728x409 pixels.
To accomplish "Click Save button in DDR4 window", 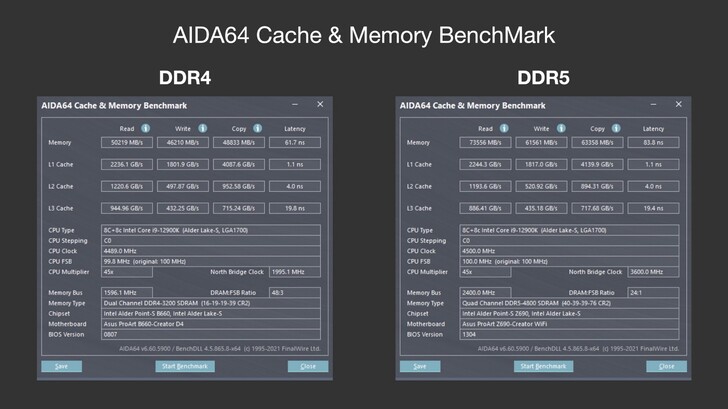I will click(x=62, y=366).
